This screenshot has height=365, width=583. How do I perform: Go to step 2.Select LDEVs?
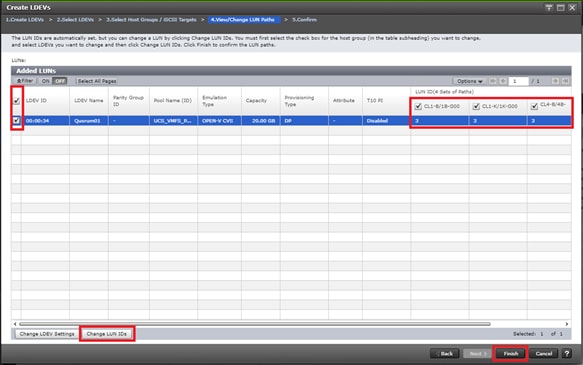pos(75,20)
